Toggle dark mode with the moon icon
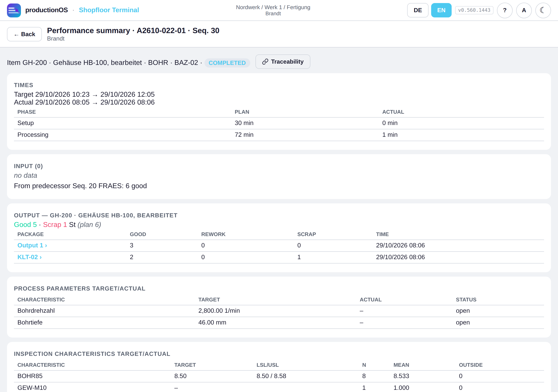Image resolution: width=558 pixels, height=392 pixels. pyautogui.click(x=543, y=10)
